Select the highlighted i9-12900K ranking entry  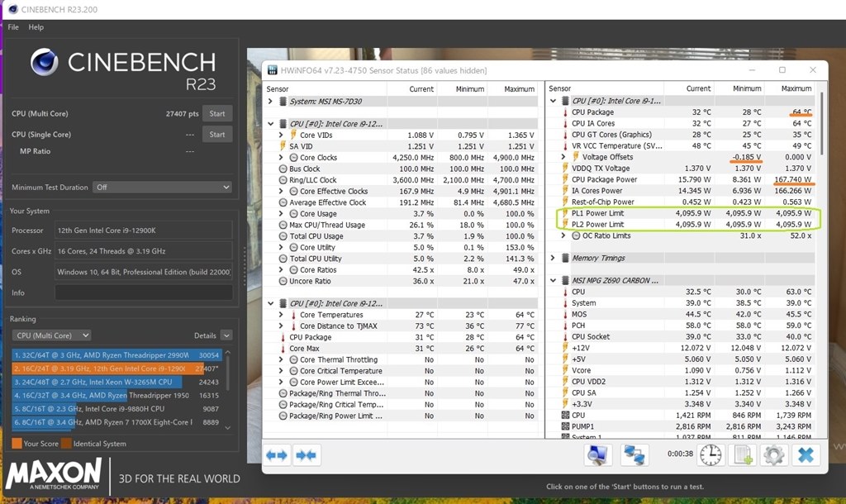[116, 368]
